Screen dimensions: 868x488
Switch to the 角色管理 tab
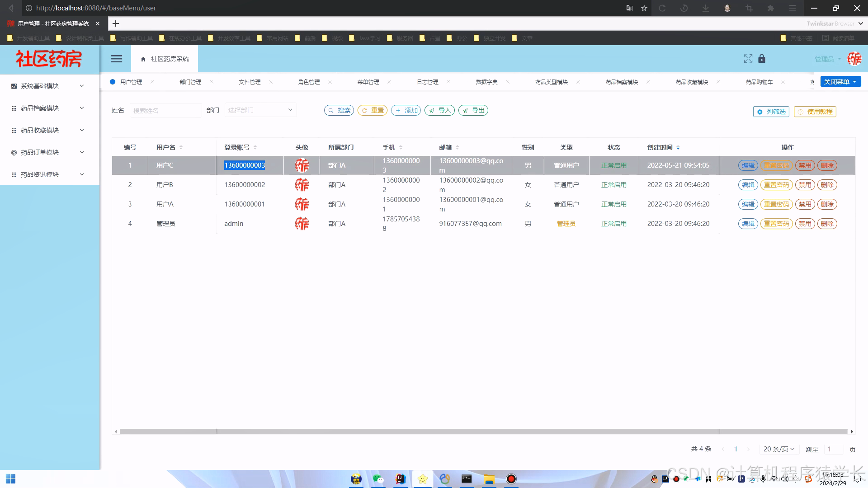pos(309,82)
